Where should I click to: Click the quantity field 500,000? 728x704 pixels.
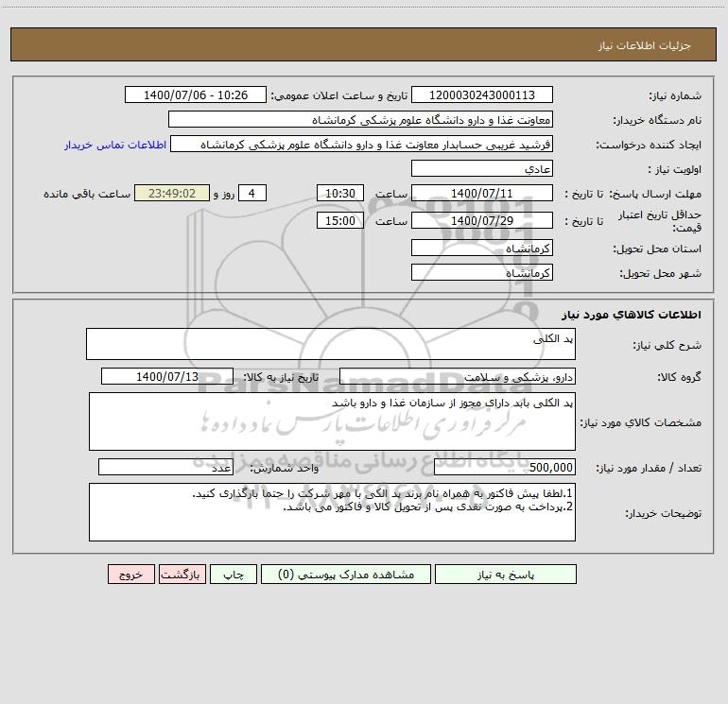click(x=505, y=468)
